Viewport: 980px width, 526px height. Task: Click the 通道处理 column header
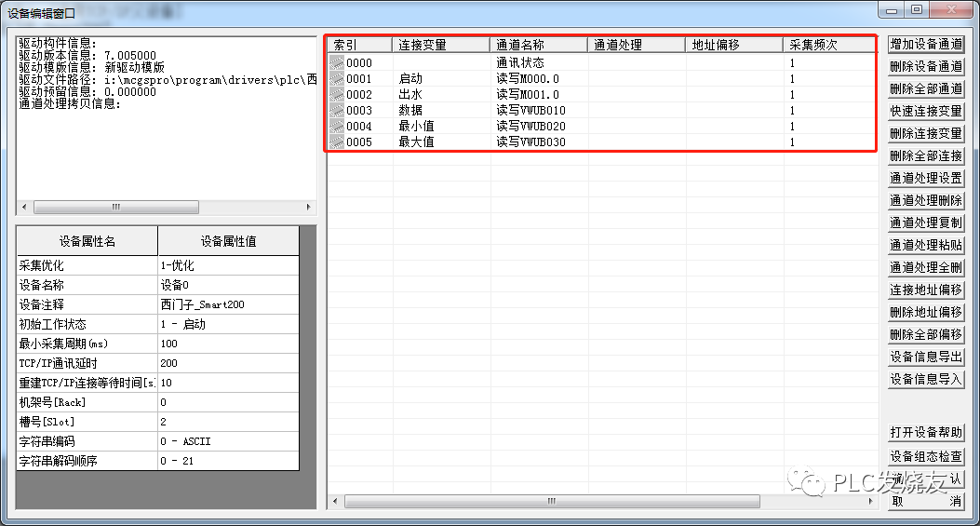tap(637, 45)
